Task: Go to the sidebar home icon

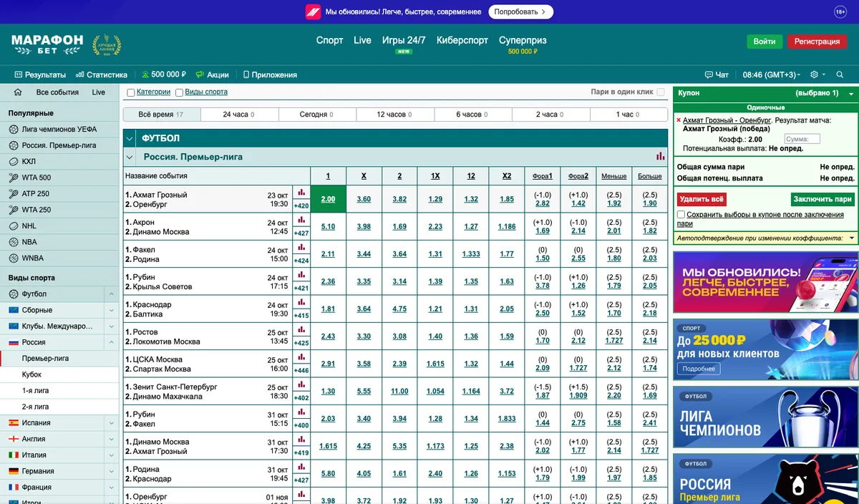Action: click(18, 92)
